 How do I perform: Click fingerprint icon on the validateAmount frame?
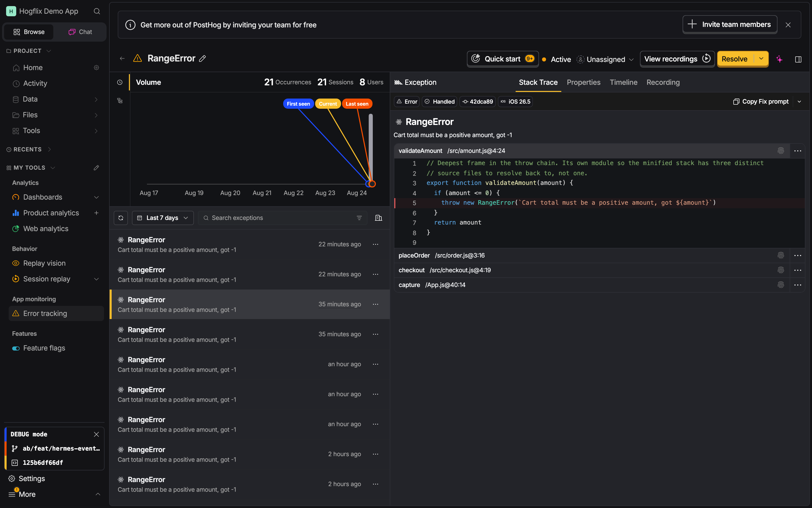[x=781, y=151]
